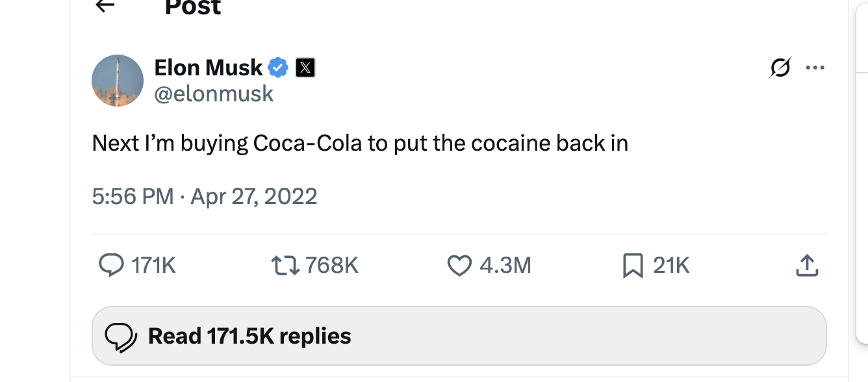The height and width of the screenshot is (382, 868).
Task: Click the 768K repost count
Action: (331, 265)
